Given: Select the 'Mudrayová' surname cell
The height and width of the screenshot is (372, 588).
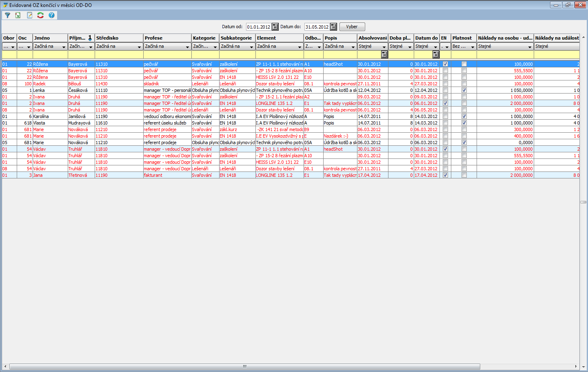Looking at the screenshot, I should click(x=81, y=123).
